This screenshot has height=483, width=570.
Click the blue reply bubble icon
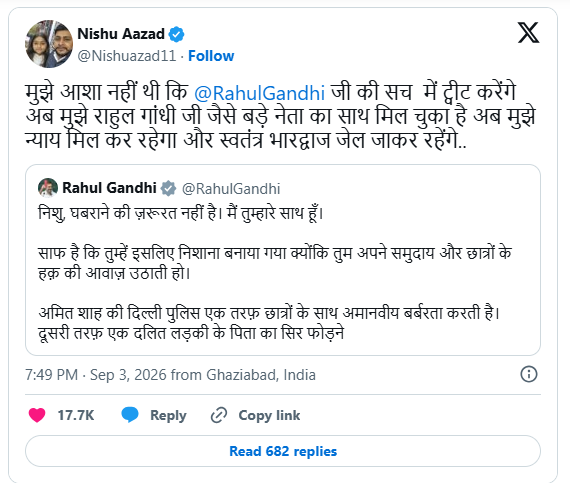(130, 415)
